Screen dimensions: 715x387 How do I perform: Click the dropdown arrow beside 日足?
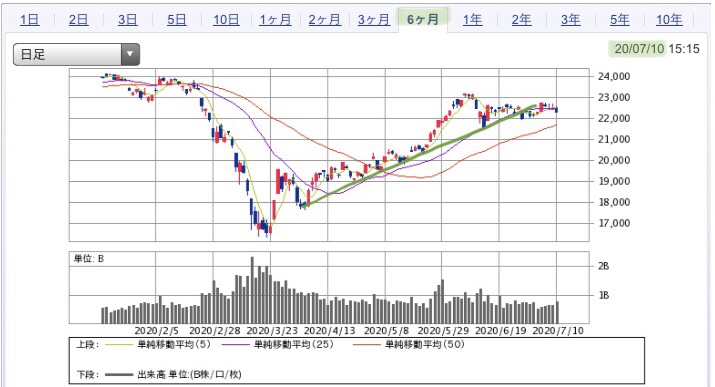130,54
